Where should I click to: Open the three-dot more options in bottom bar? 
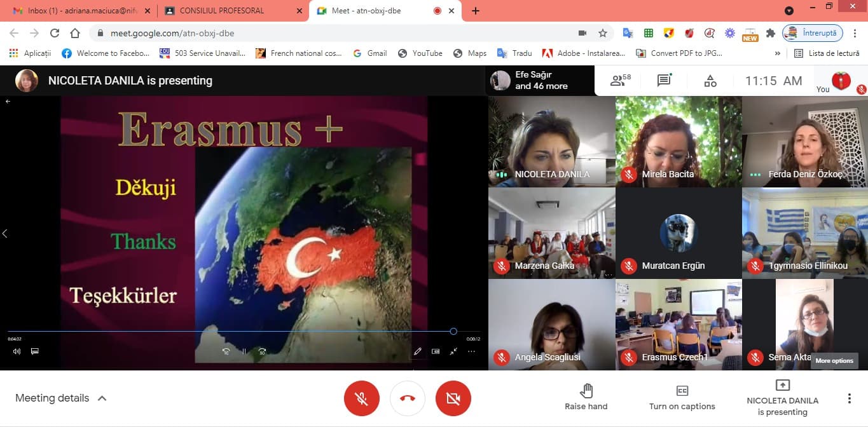849,398
